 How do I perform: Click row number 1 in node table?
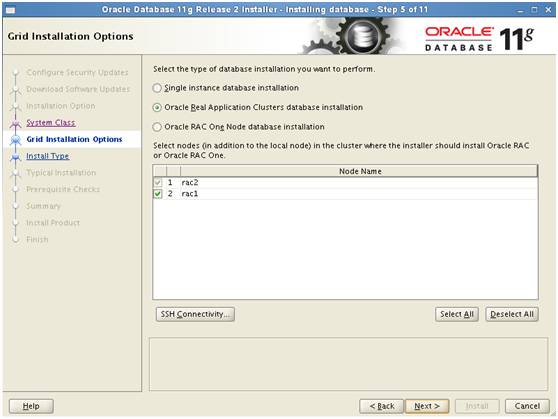(x=170, y=183)
